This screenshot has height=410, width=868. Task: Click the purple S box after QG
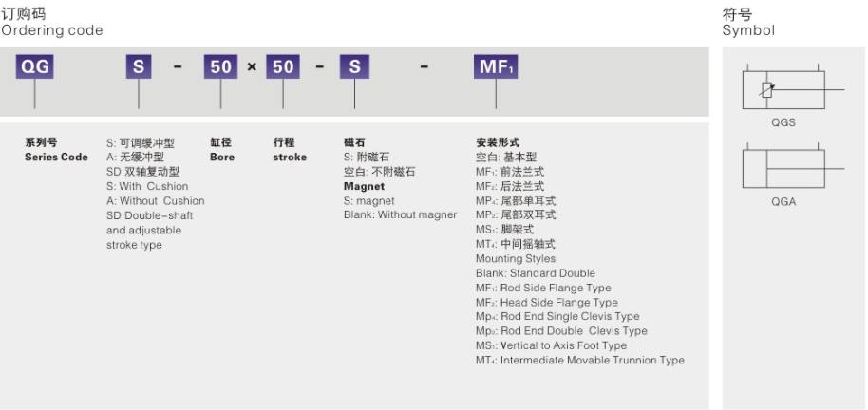pos(139,66)
